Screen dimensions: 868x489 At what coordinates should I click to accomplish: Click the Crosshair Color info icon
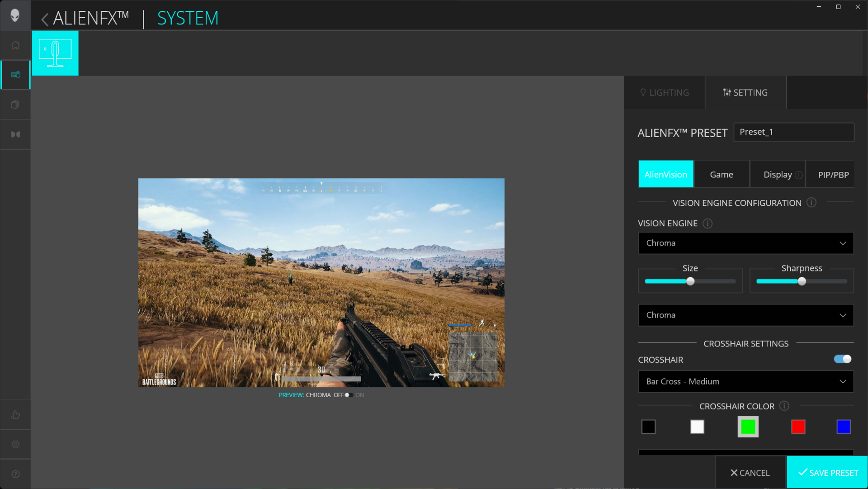784,406
